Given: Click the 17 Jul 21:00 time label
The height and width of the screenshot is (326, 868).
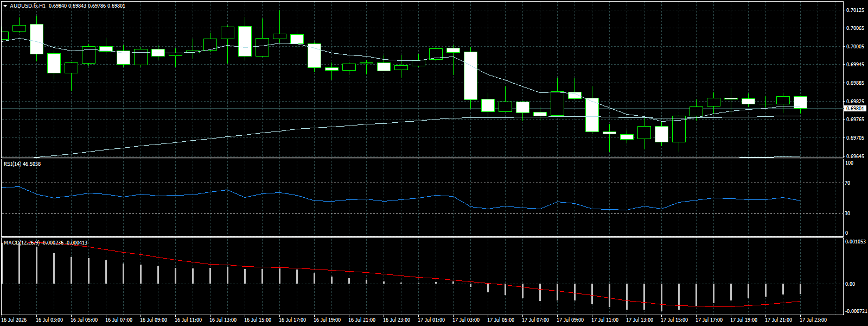Looking at the screenshot, I should (778, 320).
